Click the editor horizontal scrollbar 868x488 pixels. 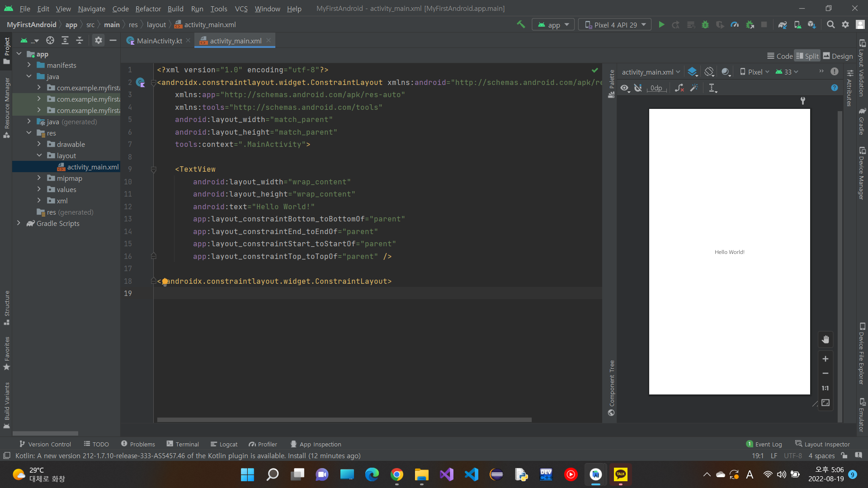(x=344, y=420)
